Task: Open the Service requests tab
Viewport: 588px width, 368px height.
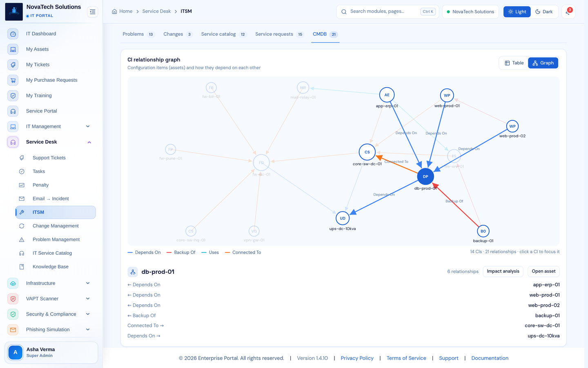Action: click(279, 34)
